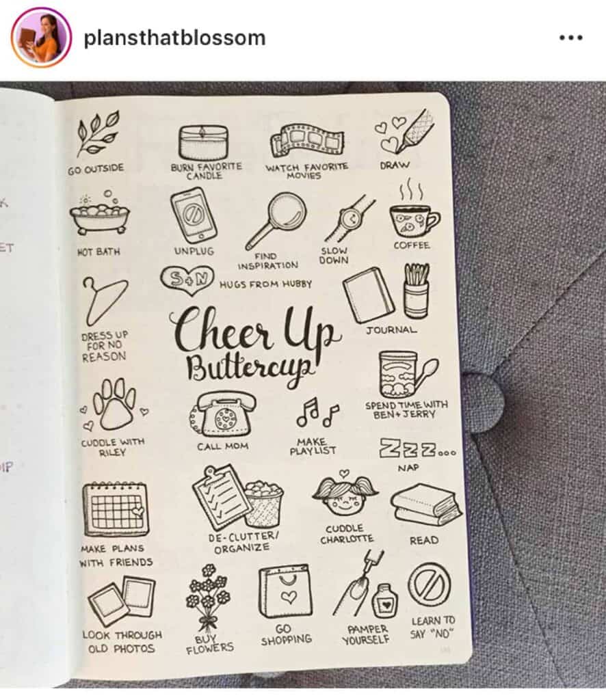Click the calendar Make Plans with Friends doodle
The width and height of the screenshot is (606, 700).
(x=115, y=509)
